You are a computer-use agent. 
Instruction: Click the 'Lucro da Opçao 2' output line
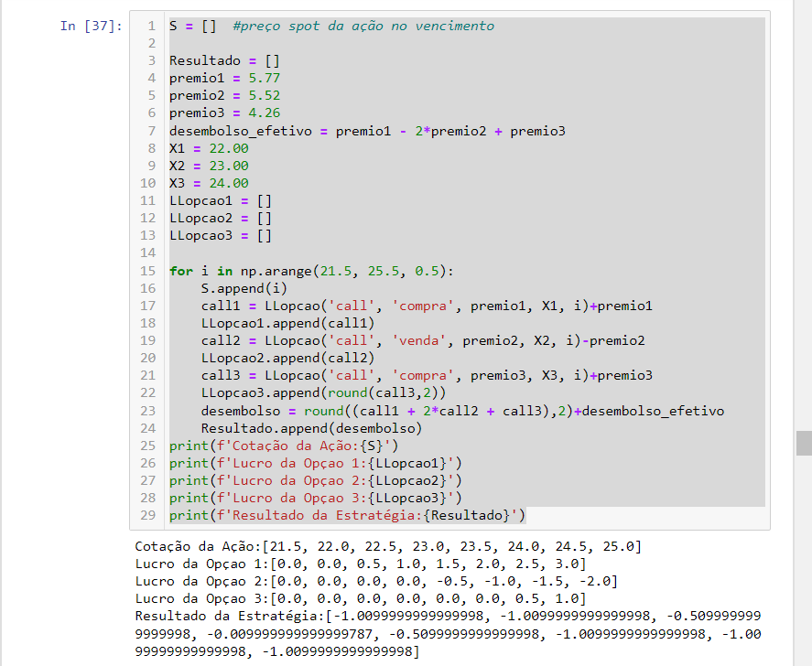pos(375,582)
